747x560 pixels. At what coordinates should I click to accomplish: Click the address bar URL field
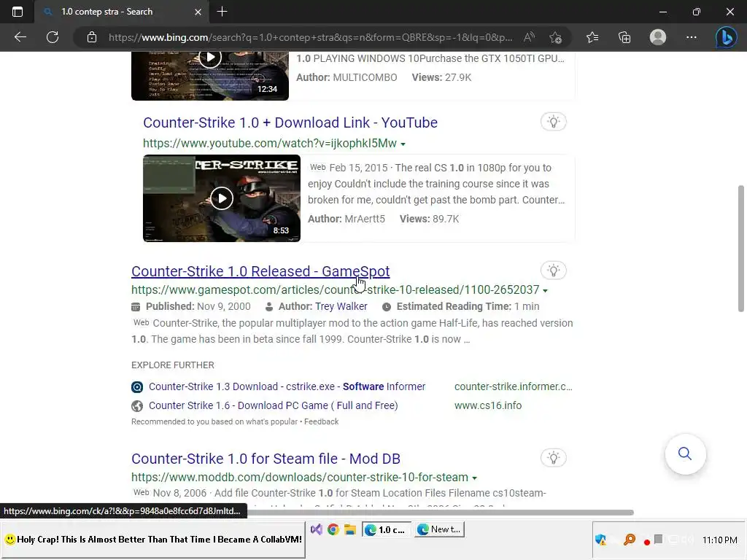pyautogui.click(x=310, y=37)
